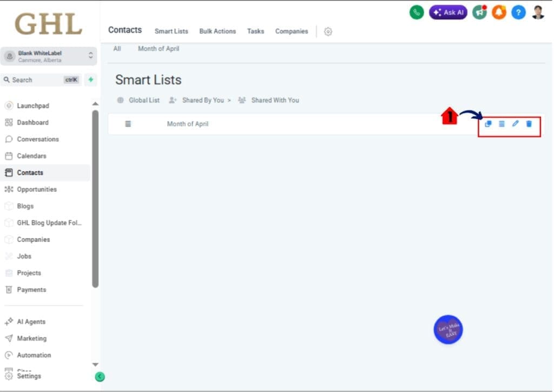The width and height of the screenshot is (554, 392).
Task: Select Contacts in sidebar
Action: [x=45, y=172]
